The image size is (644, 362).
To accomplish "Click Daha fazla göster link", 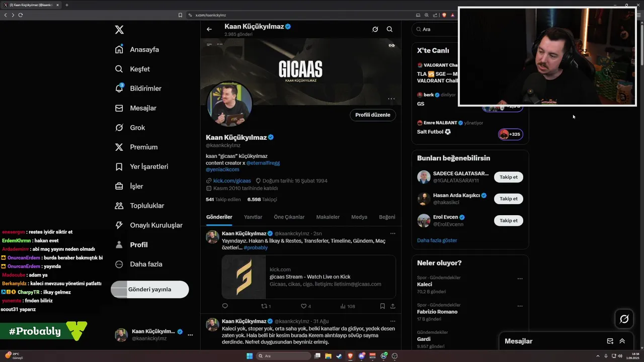I will [x=437, y=240].
